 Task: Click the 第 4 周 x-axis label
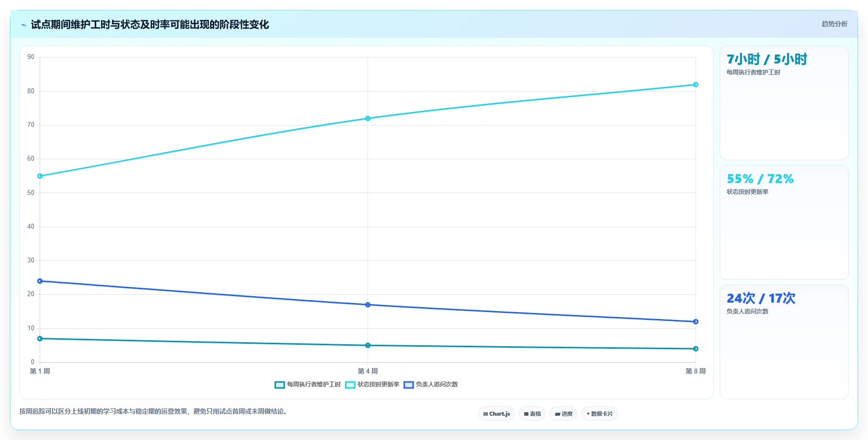[x=368, y=371]
